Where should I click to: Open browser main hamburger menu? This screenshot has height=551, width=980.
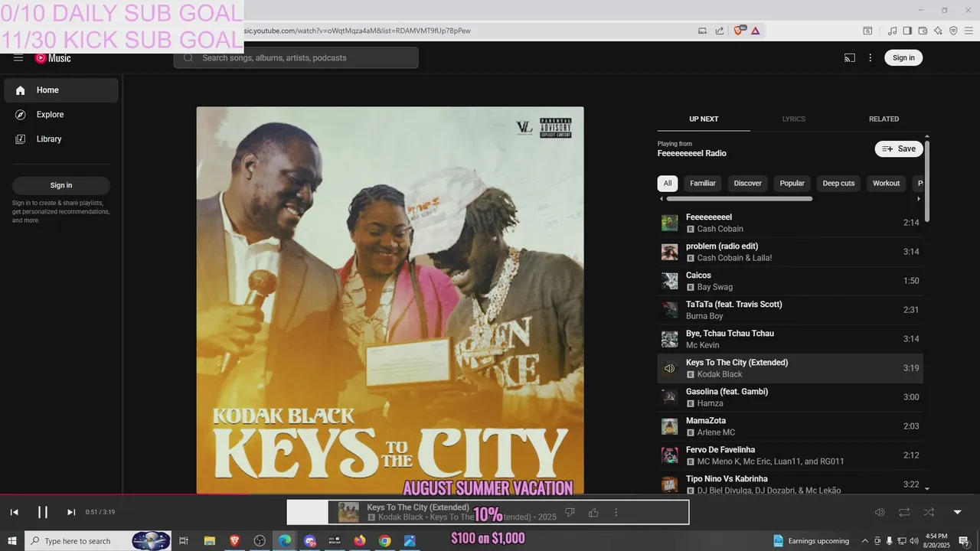click(969, 31)
